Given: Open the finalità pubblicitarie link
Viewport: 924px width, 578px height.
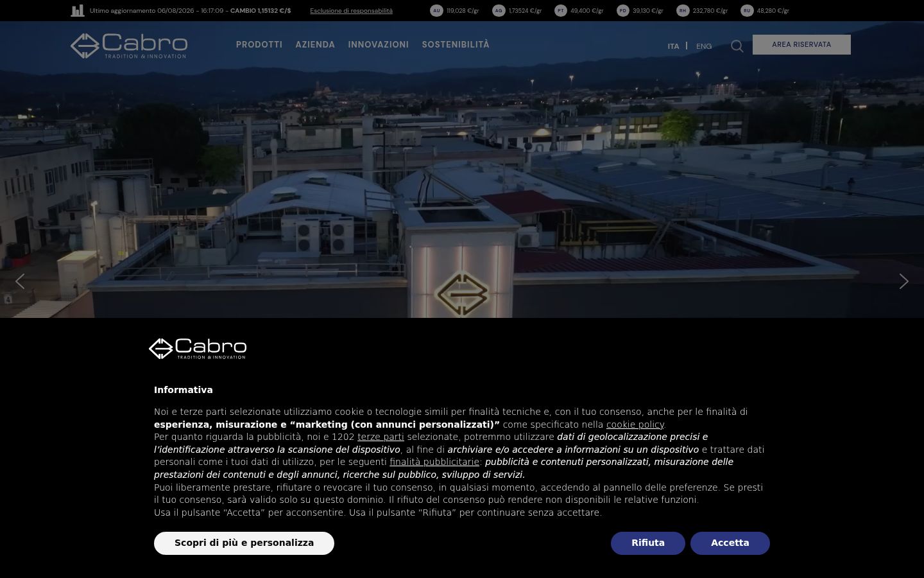Looking at the screenshot, I should pos(434,462).
